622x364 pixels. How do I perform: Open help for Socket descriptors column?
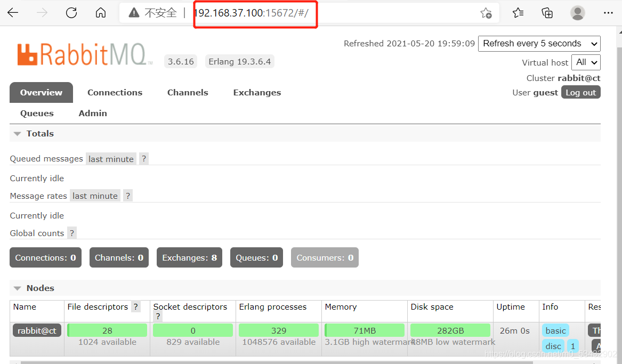point(158,316)
